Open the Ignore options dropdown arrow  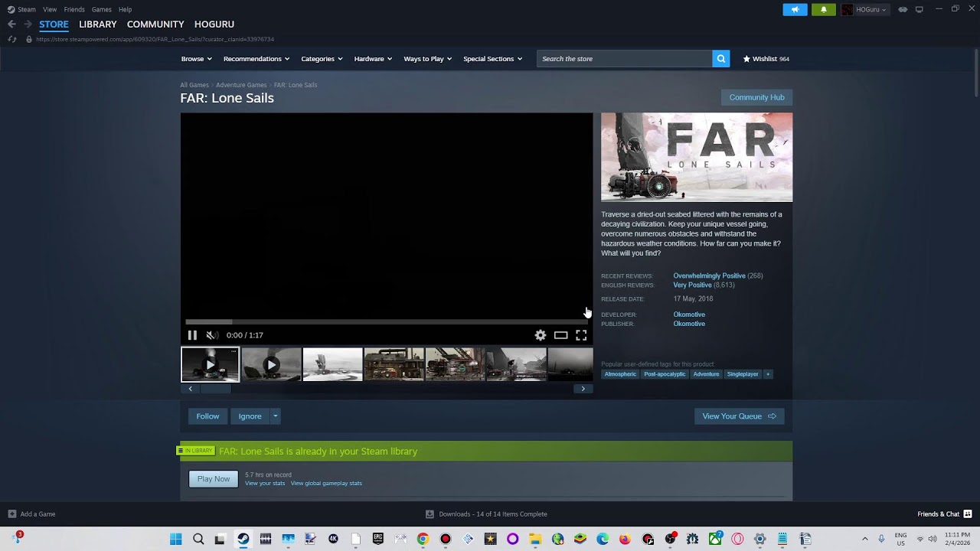pyautogui.click(x=275, y=416)
